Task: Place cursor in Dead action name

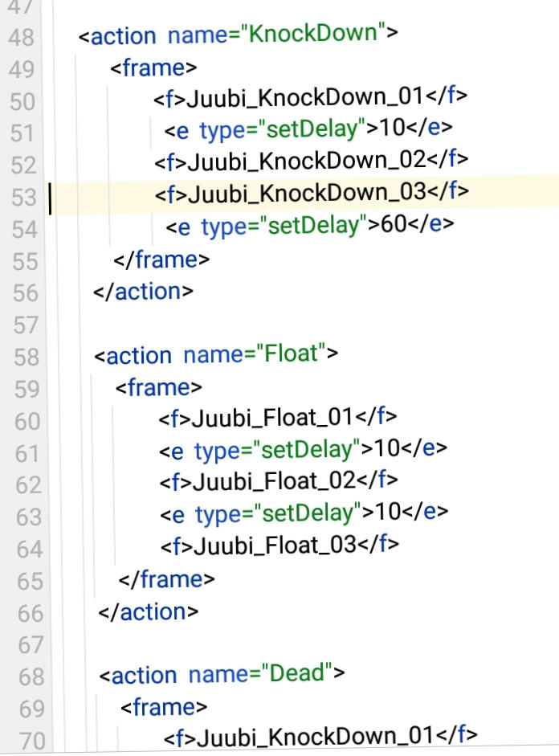Action: pyautogui.click(x=296, y=673)
